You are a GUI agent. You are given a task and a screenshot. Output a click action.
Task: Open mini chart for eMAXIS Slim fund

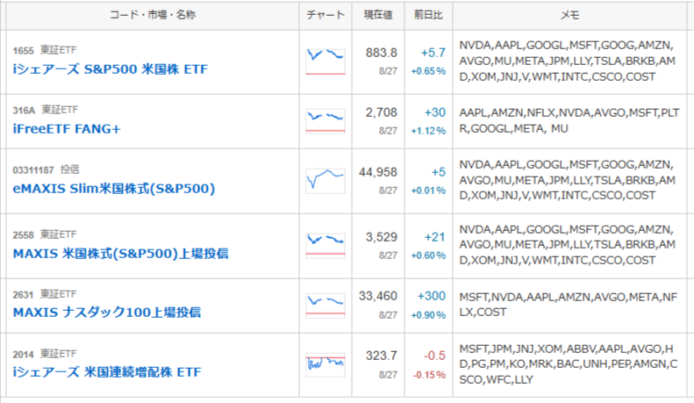[x=325, y=180]
